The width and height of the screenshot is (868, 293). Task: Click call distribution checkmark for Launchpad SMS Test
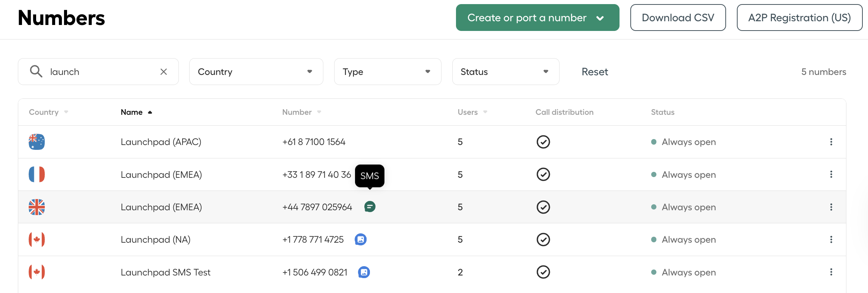[x=543, y=272]
